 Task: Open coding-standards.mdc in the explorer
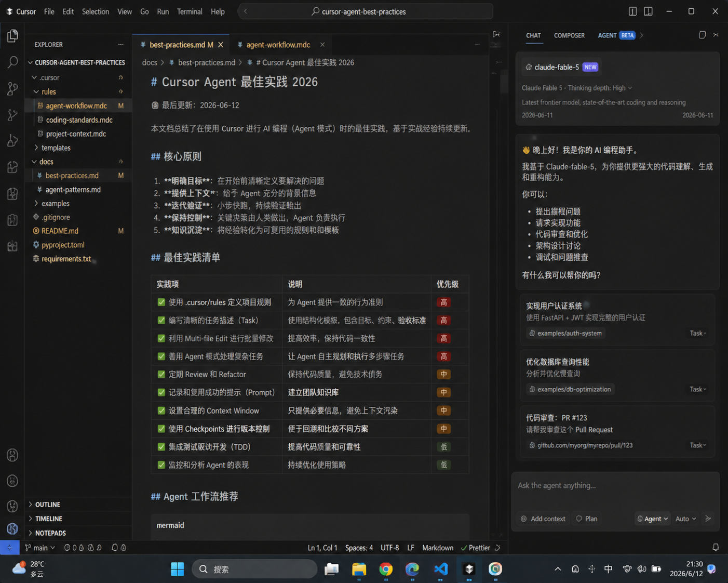[79, 120]
